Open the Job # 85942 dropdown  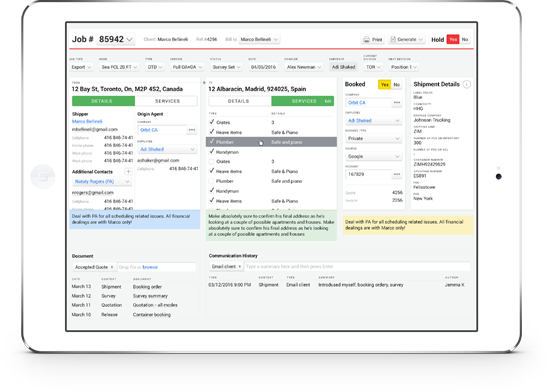pyautogui.click(x=115, y=39)
